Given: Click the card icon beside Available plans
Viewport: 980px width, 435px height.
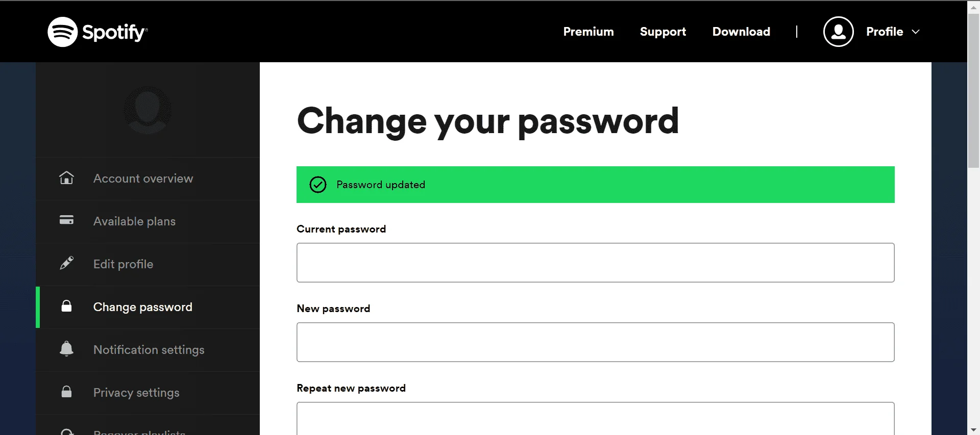Looking at the screenshot, I should click(66, 220).
